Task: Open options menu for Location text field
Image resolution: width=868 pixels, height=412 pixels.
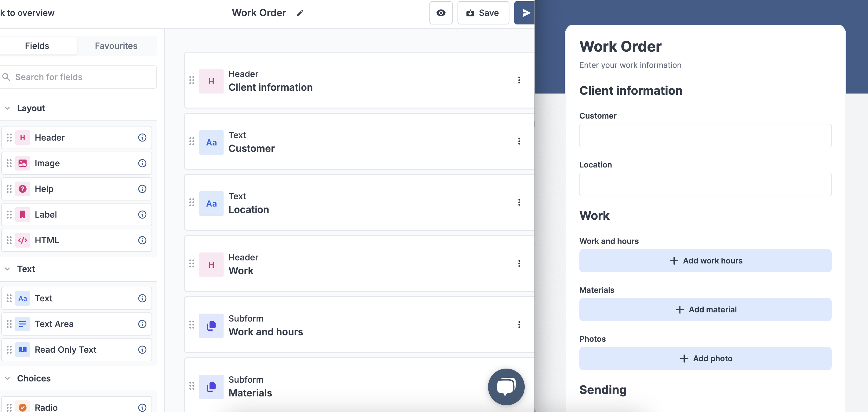Action: click(x=519, y=202)
